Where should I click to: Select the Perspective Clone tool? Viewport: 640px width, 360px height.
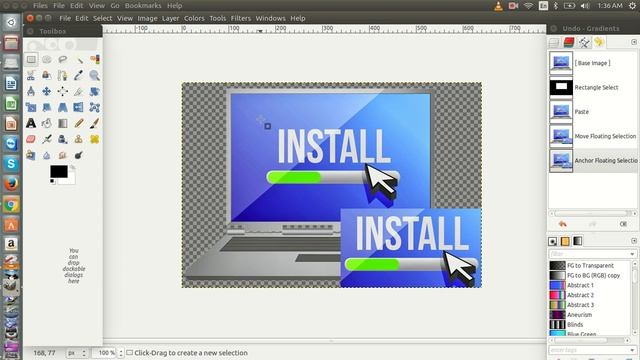click(31, 155)
